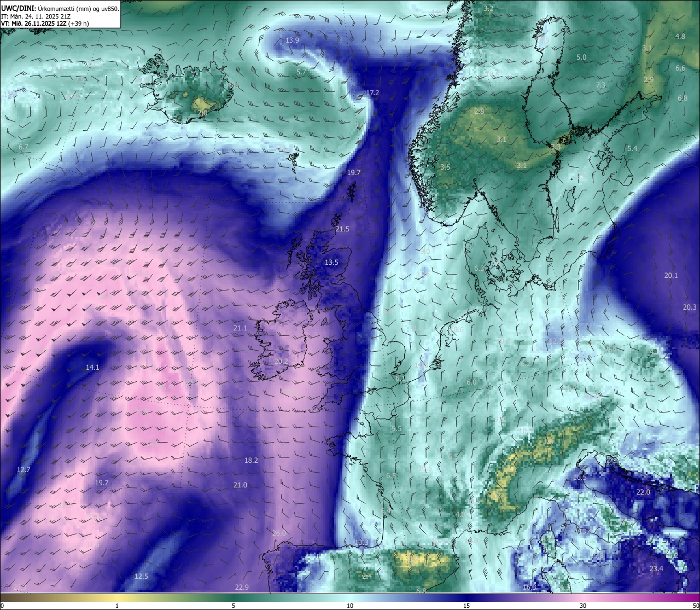Image resolution: width=700 pixels, height=610 pixels.
Task: Click the 4.8 value in top right
Action: coord(680,37)
